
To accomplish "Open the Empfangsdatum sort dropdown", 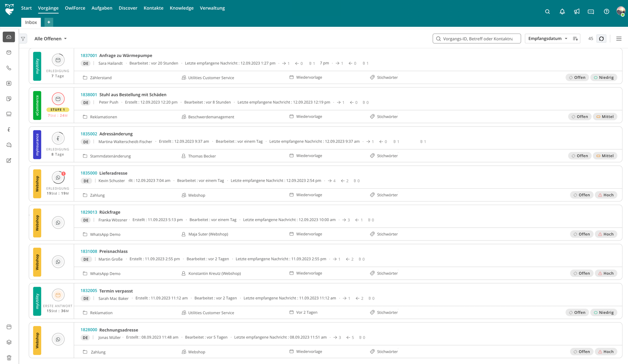I will 547,38.
